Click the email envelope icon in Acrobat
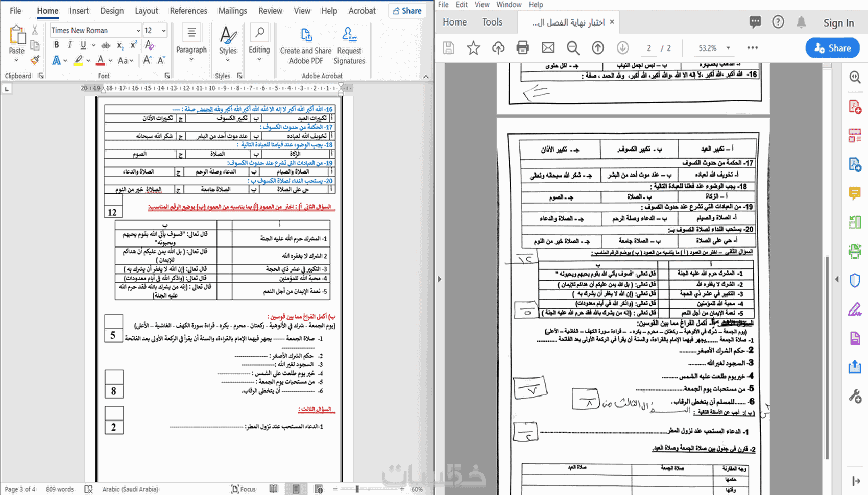The height and width of the screenshot is (495, 868). (548, 48)
